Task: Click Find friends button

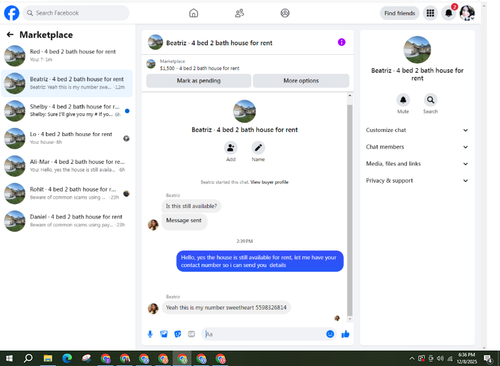Action: point(399,13)
